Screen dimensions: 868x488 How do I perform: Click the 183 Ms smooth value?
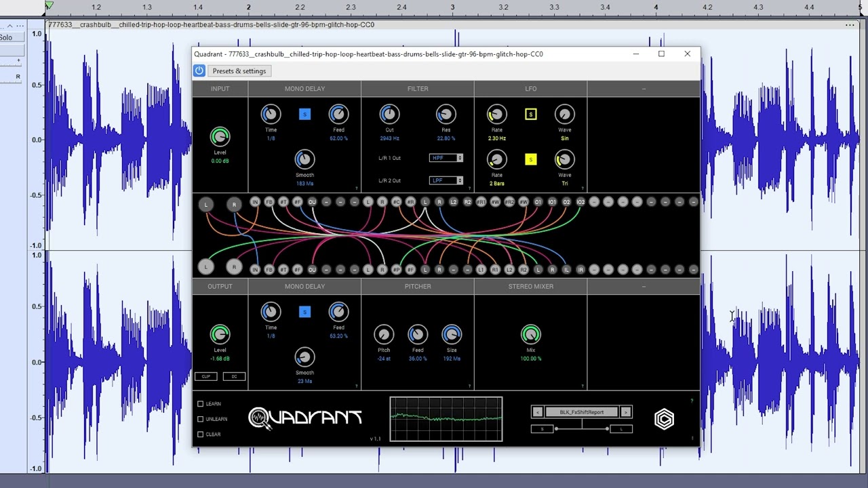304,184
